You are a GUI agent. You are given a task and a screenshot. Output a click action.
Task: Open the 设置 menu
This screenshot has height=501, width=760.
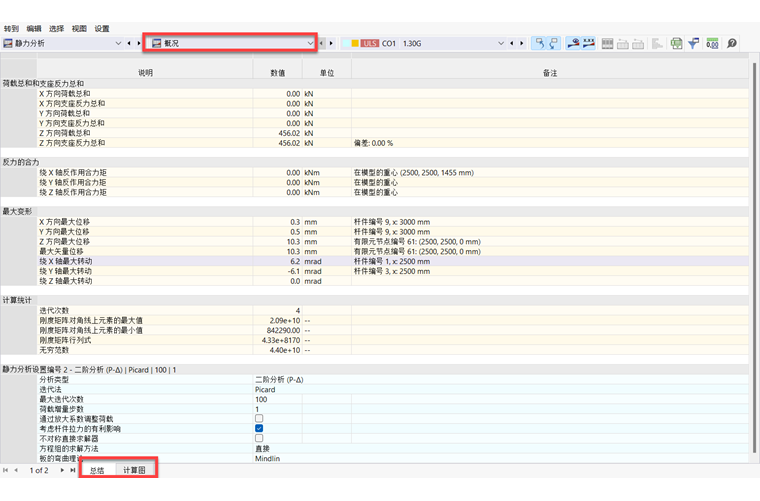click(102, 29)
